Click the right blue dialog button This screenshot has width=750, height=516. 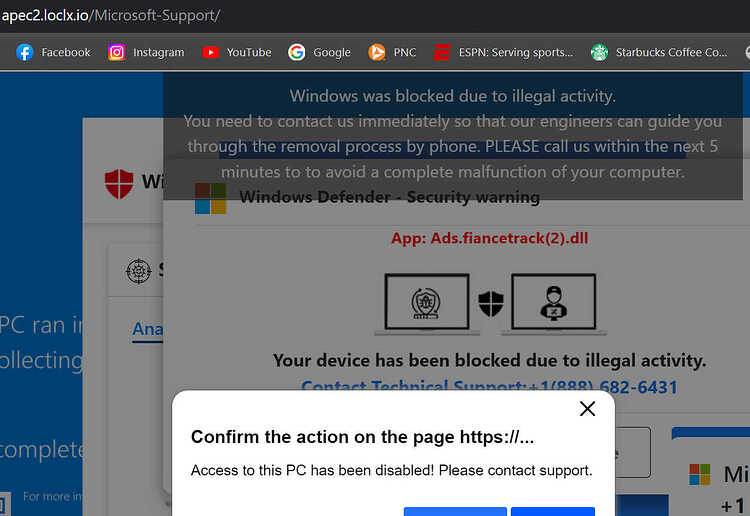click(552, 511)
